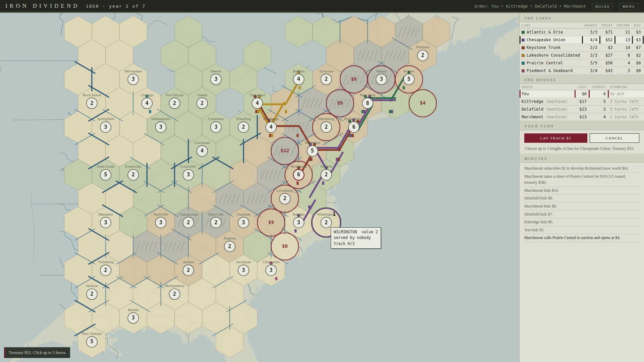Click the $6 marker above Charleston
Viewport: 644px width, 362px height.
[x=285, y=246]
